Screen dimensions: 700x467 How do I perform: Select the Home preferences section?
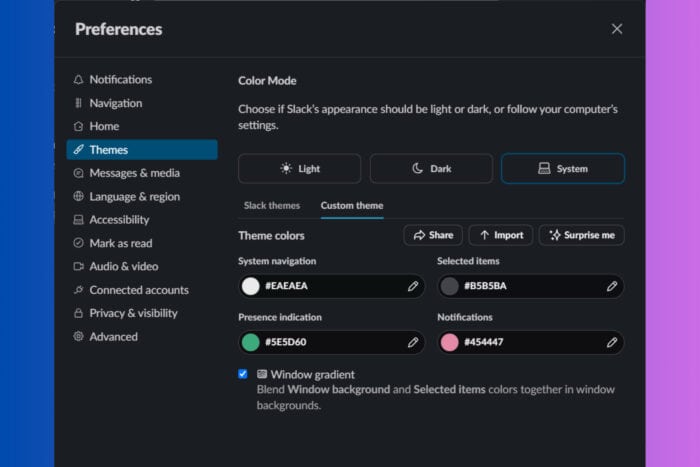pyautogui.click(x=142, y=126)
